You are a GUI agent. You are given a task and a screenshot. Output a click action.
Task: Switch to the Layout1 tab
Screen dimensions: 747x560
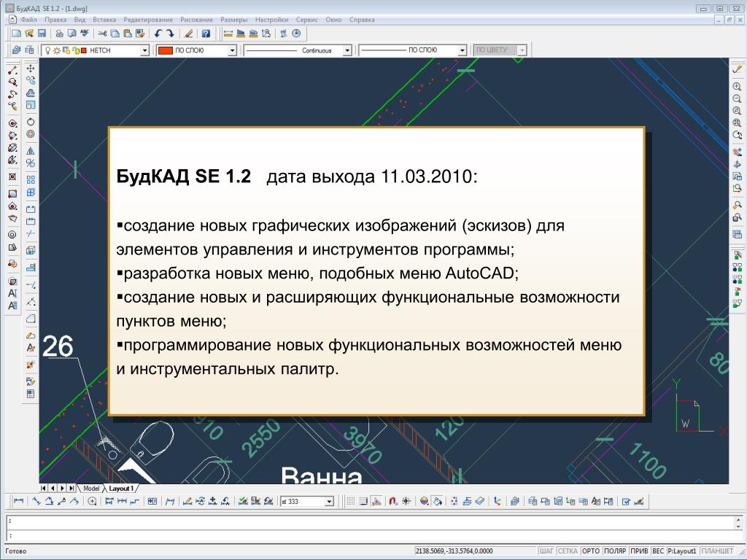pyautogui.click(x=121, y=489)
